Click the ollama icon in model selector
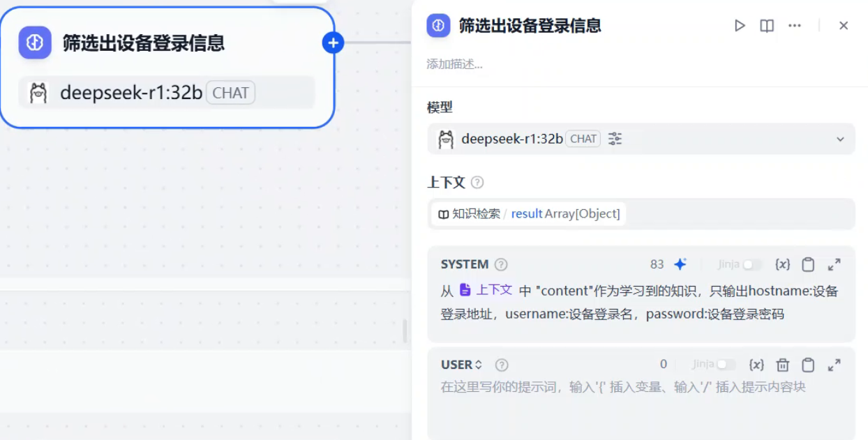The height and width of the screenshot is (440, 868). [446, 139]
